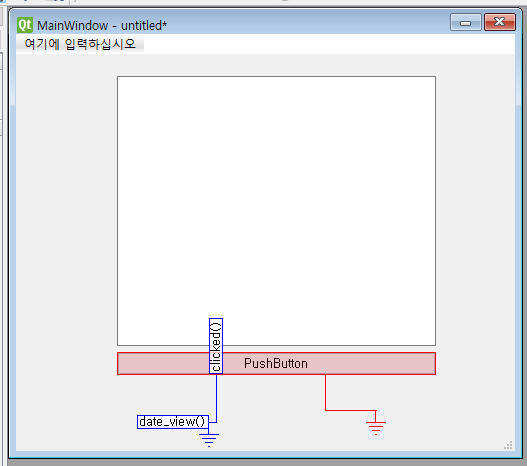Click the red ground connection symbol
This screenshot has width=527, height=466.
pyautogui.click(x=376, y=428)
